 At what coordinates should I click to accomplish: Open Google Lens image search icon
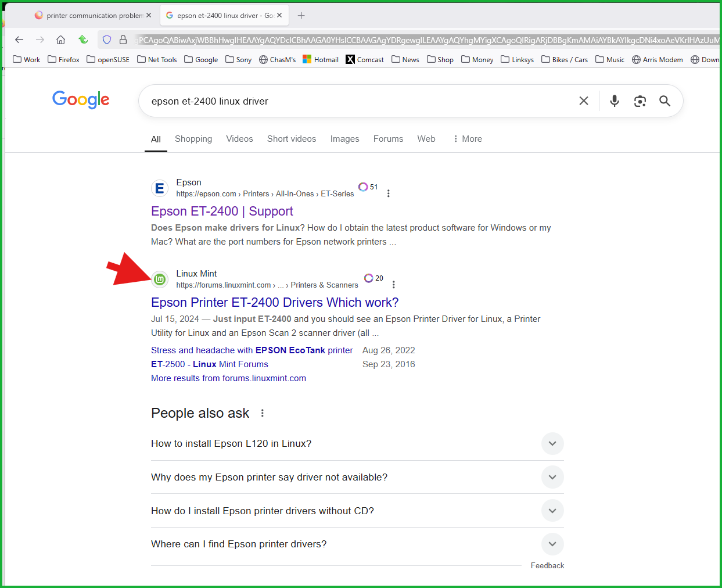pyautogui.click(x=640, y=101)
